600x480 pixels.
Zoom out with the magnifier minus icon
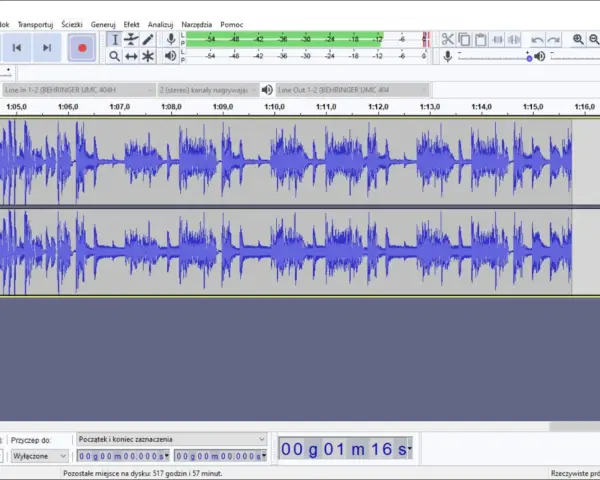pos(594,39)
